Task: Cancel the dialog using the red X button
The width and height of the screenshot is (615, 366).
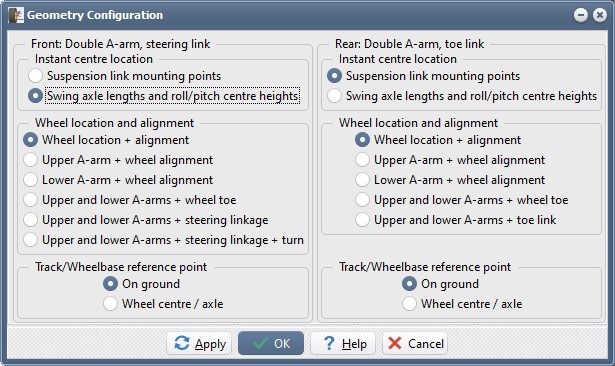Action: [415, 344]
